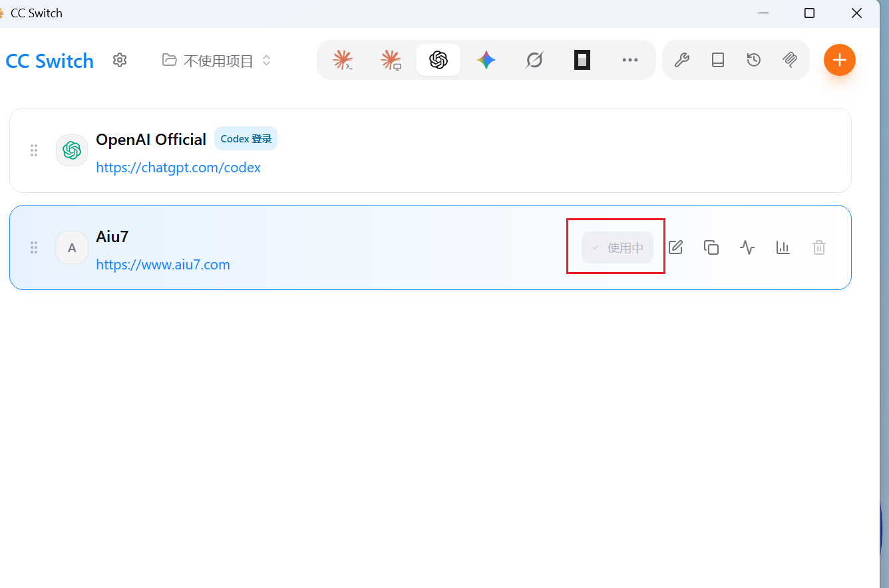Delete Aiu7 with the trash icon
Screen dimensions: 889x588
tap(819, 247)
